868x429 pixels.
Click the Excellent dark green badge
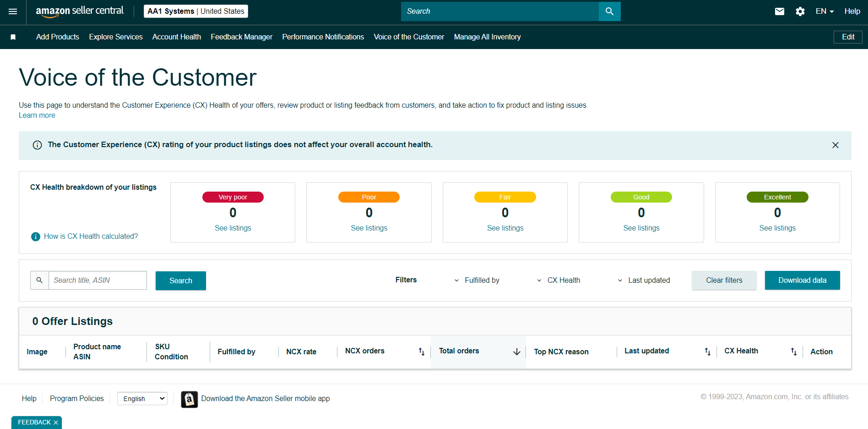pos(777,197)
